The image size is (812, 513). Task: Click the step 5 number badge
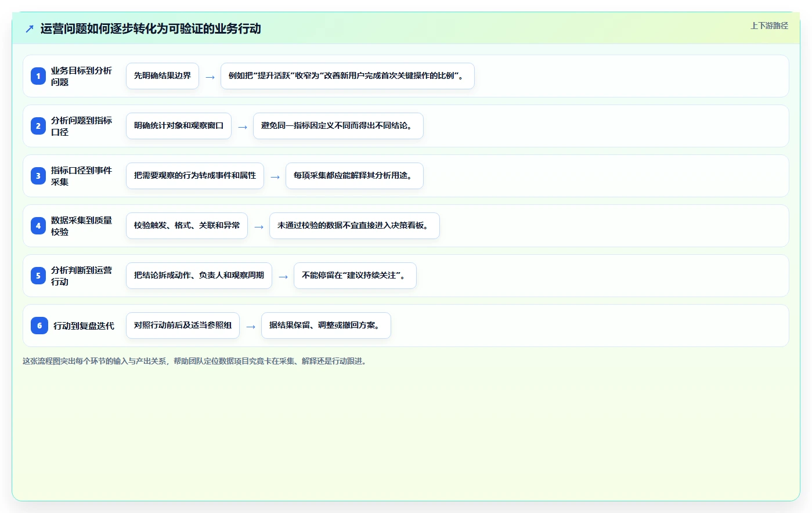tap(38, 276)
